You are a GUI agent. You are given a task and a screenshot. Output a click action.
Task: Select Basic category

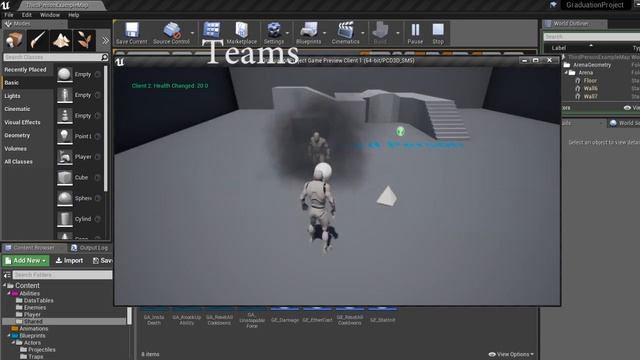[x=12, y=83]
